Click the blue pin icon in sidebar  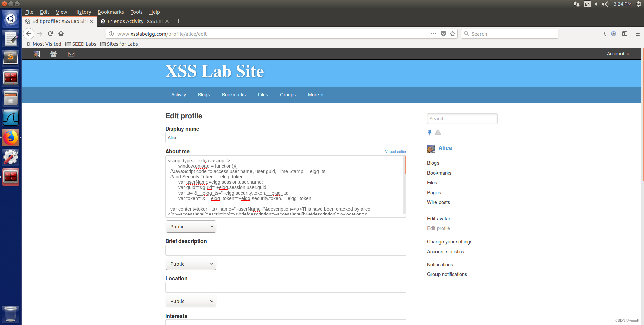[x=429, y=132]
